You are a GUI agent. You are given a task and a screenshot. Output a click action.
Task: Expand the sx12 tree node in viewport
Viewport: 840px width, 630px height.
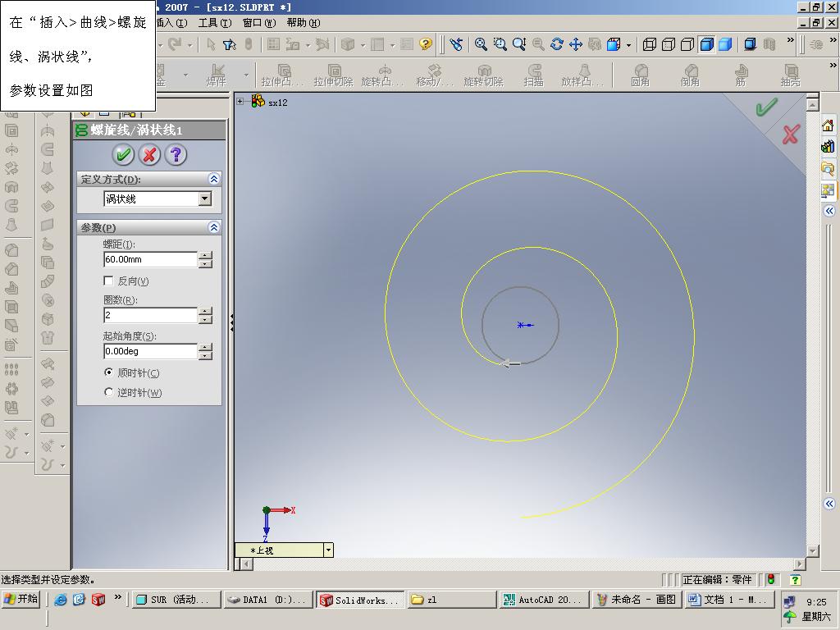click(240, 102)
